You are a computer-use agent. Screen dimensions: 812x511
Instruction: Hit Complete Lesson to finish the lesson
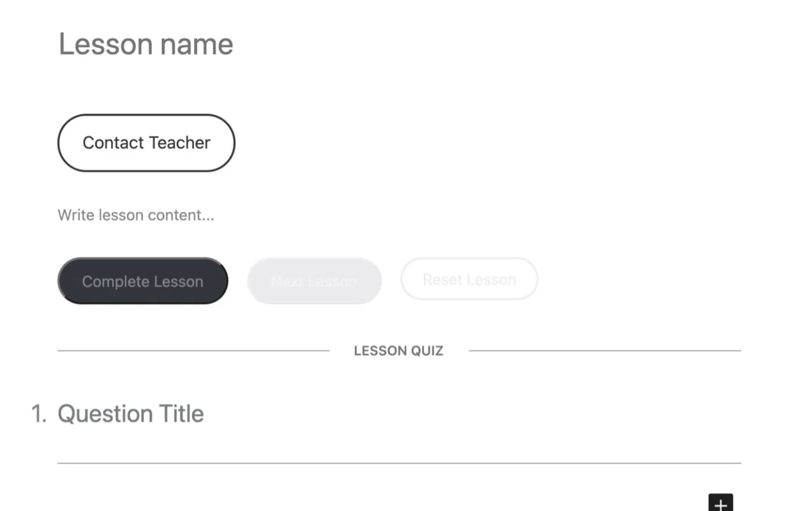[142, 280]
